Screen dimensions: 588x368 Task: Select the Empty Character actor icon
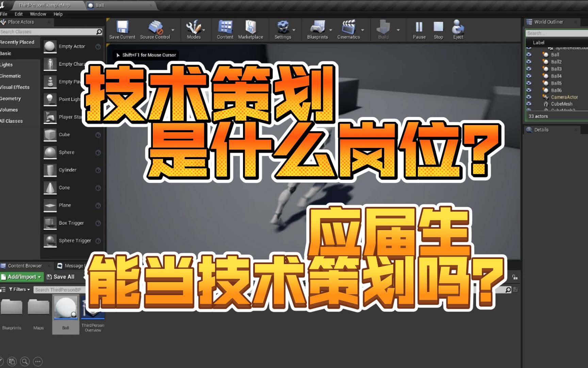click(x=50, y=64)
